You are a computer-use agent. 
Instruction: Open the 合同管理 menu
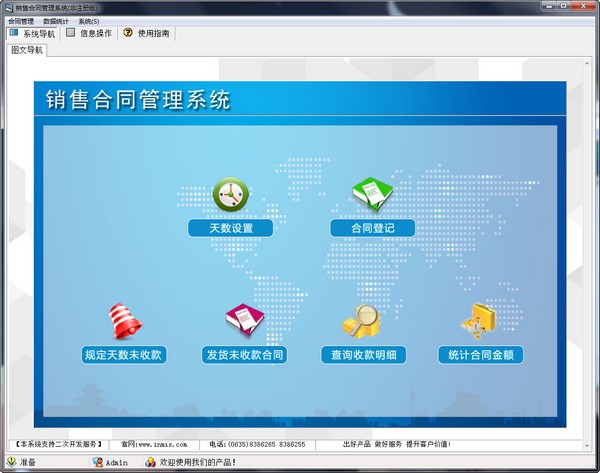pyautogui.click(x=20, y=21)
